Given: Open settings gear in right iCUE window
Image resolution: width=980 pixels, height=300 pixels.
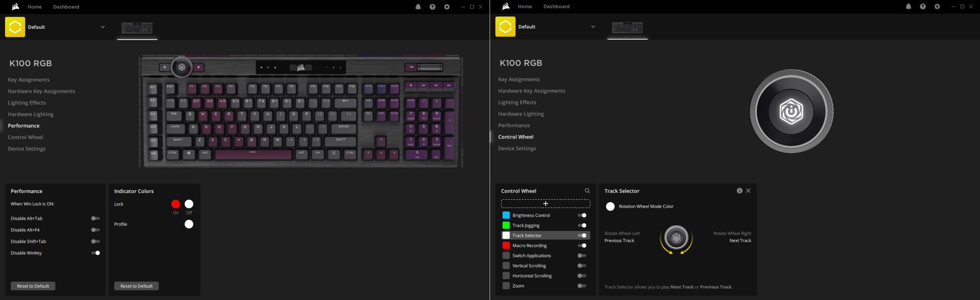Looking at the screenshot, I should pyautogui.click(x=937, y=7).
